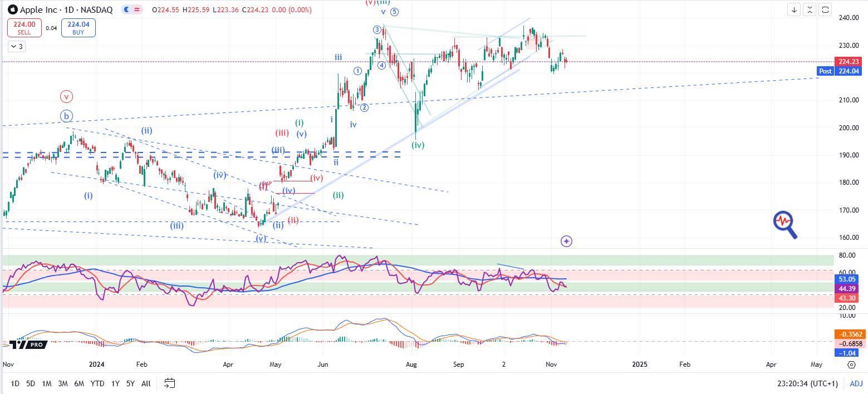Open the Go to date calendar icon
Image resolution: width=868 pixels, height=394 pixels.
click(x=170, y=383)
